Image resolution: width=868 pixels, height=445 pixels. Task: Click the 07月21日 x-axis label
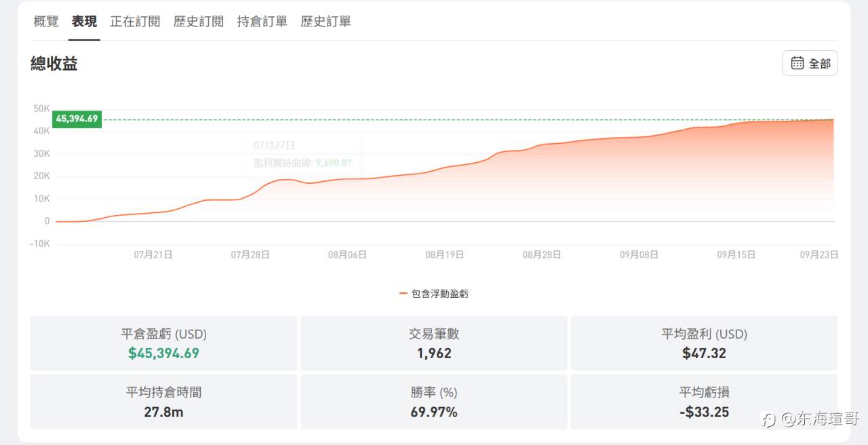point(153,255)
